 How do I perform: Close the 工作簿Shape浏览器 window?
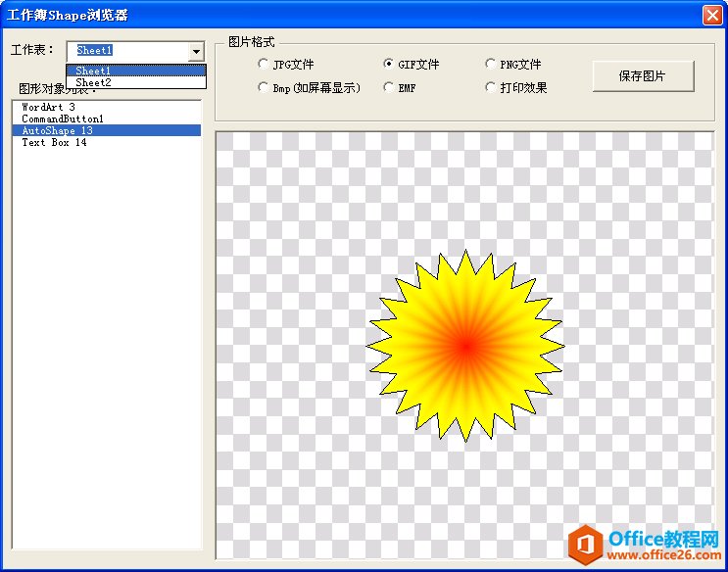(x=712, y=15)
